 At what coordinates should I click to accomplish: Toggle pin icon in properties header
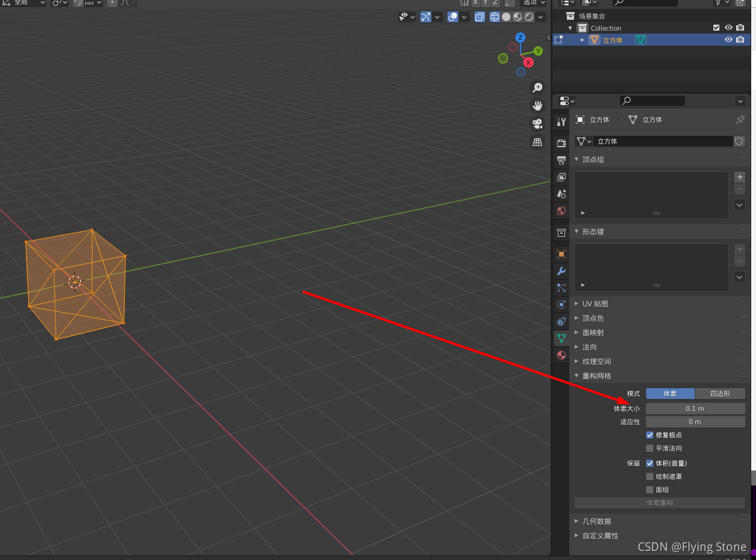[x=740, y=120]
